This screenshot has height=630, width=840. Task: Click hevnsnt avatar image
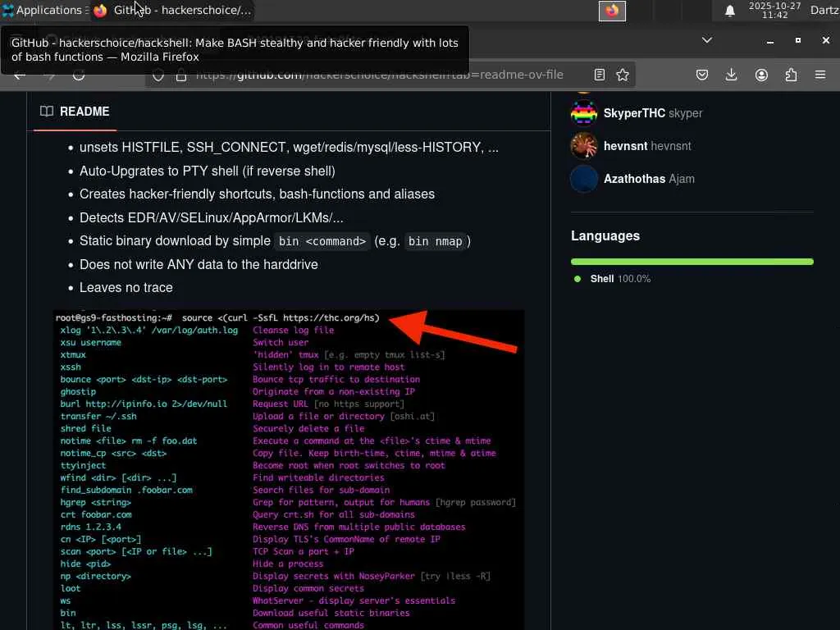tap(584, 146)
